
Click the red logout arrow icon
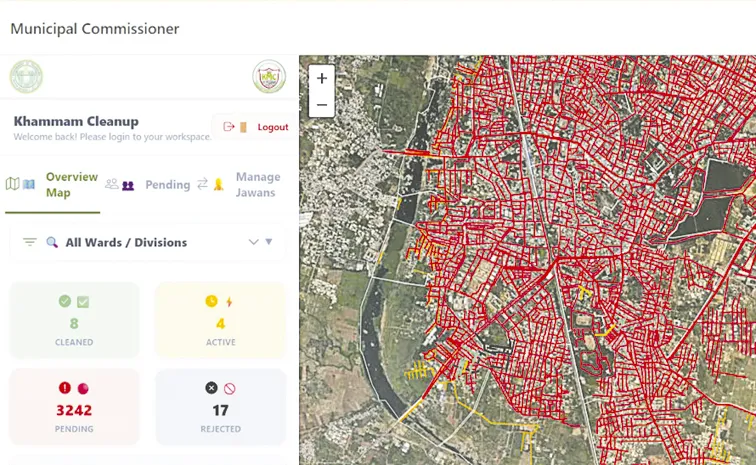point(229,126)
